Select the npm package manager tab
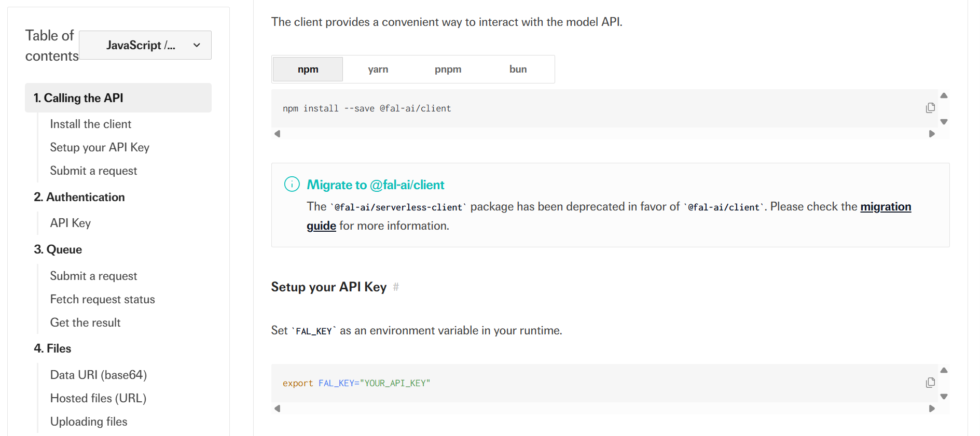Viewport: 980px width, 436px height. coord(308,69)
